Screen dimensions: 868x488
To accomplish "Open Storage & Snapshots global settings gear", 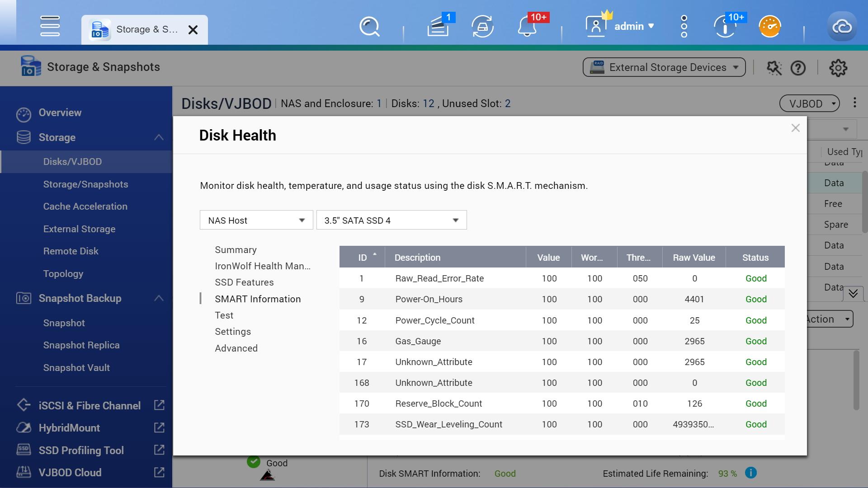I will pyautogui.click(x=838, y=68).
